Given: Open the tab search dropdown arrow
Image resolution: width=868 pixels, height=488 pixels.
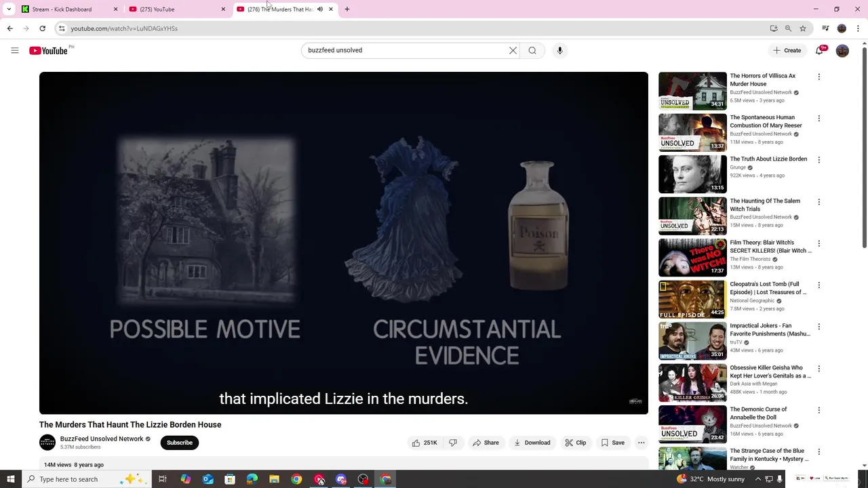Looking at the screenshot, I should point(9,9).
